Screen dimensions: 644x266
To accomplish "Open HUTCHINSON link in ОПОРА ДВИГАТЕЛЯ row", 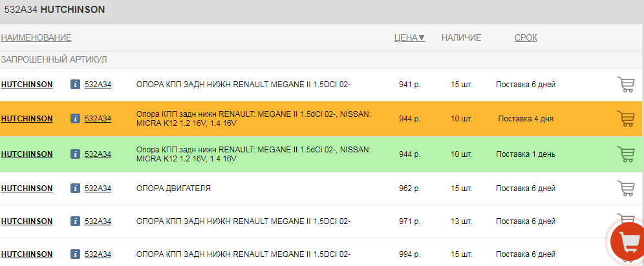I will coord(27,188).
